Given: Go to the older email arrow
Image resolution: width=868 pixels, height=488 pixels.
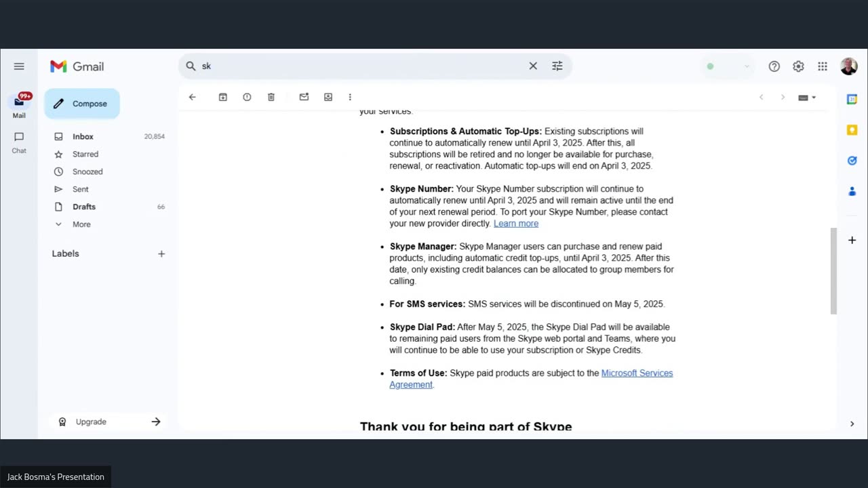Looking at the screenshot, I should pos(783,97).
